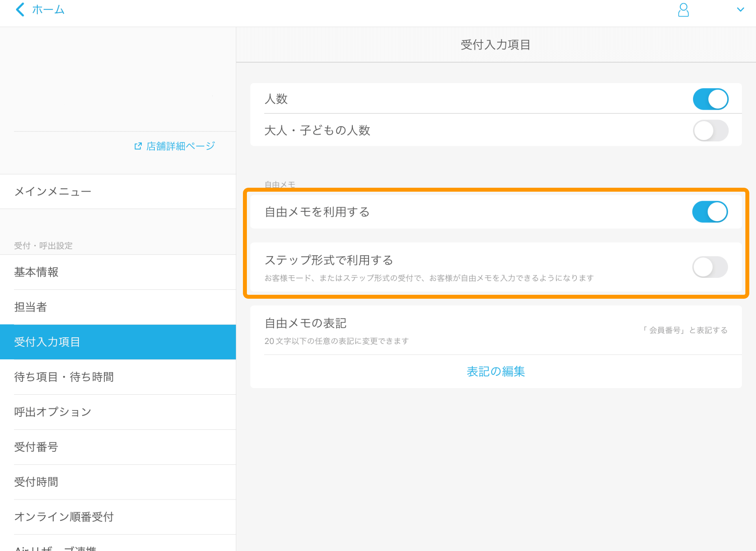Select 受付時間 from the sidebar
This screenshot has width=756, height=551.
tap(36, 482)
